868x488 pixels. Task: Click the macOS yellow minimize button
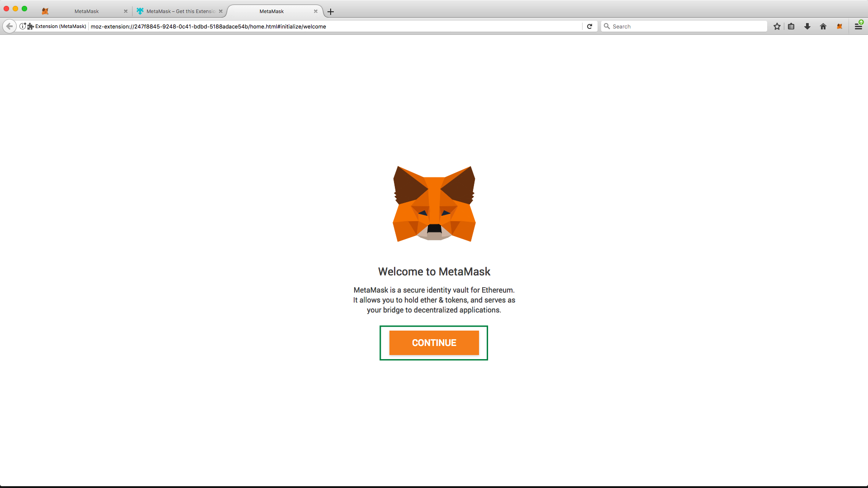coord(15,9)
